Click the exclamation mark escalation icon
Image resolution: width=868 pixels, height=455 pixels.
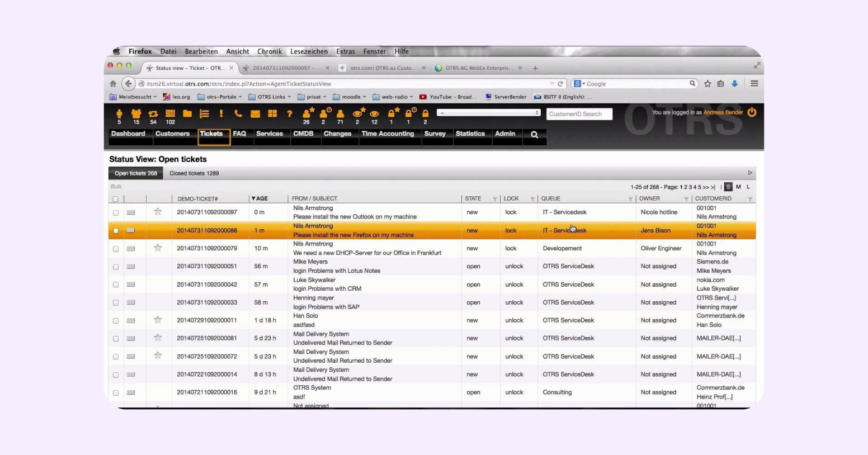point(221,113)
